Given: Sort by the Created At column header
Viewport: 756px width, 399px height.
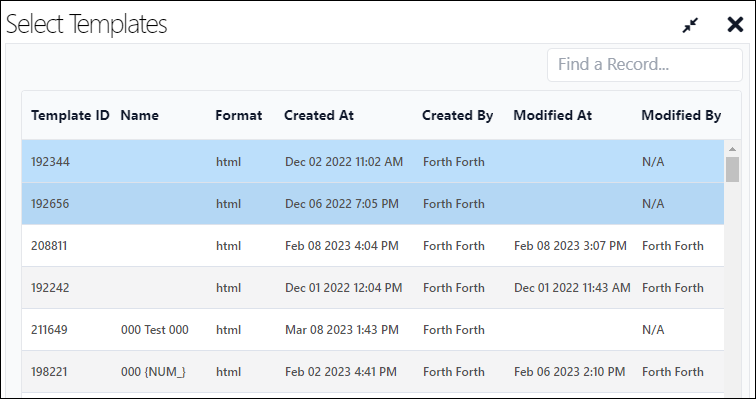Looking at the screenshot, I should [x=319, y=116].
